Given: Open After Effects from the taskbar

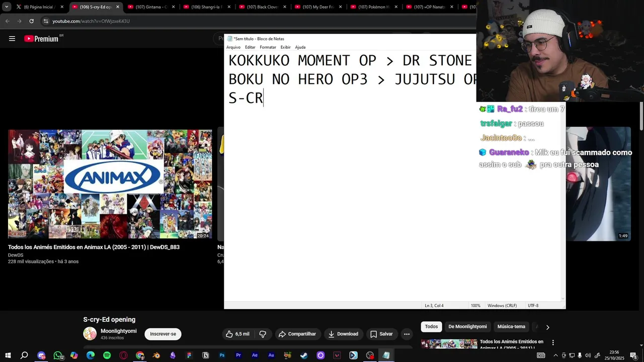Looking at the screenshot, I should [255, 355].
